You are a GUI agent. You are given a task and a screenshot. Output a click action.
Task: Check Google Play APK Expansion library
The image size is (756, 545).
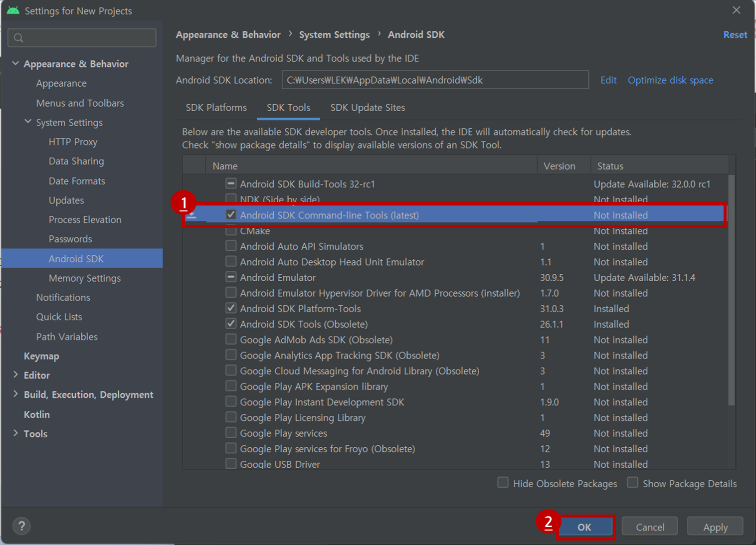pyautogui.click(x=231, y=386)
